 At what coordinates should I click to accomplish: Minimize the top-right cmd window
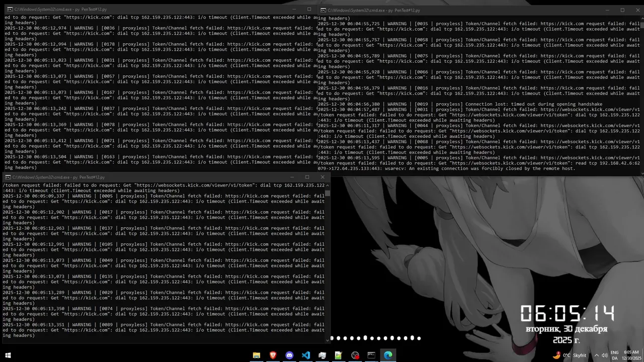click(x=608, y=10)
